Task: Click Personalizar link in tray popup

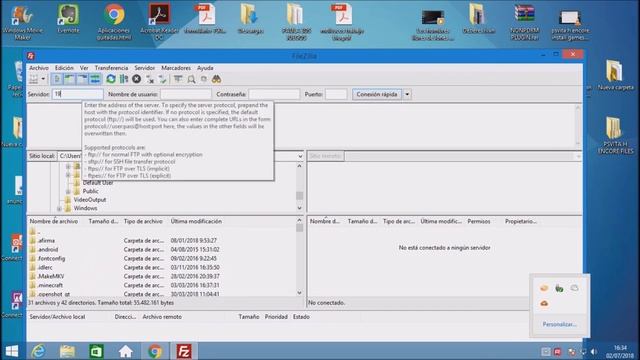Action: tap(559, 324)
